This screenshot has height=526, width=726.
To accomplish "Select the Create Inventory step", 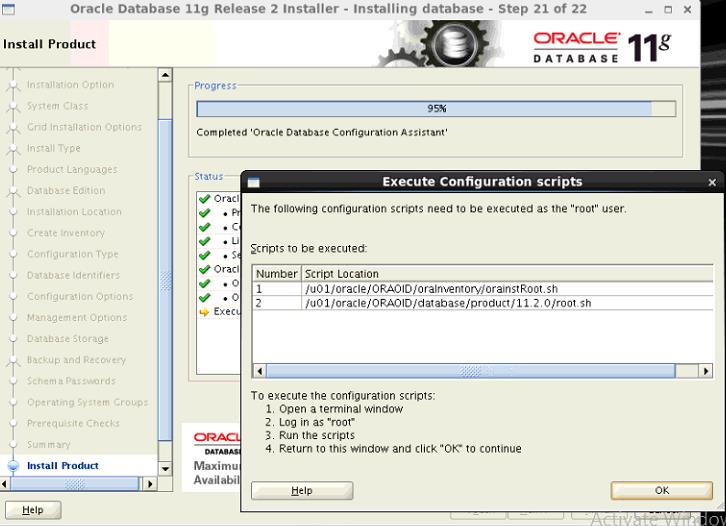I will (x=66, y=232).
